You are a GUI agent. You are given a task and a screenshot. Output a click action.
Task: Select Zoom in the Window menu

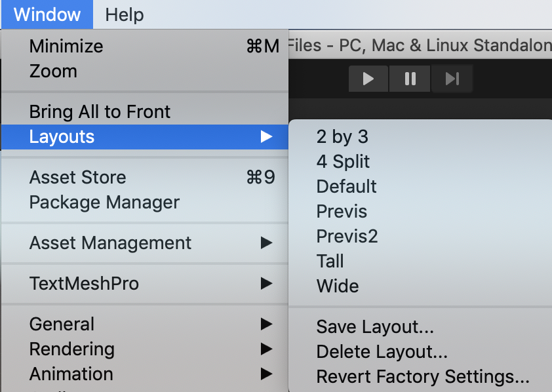(x=53, y=71)
